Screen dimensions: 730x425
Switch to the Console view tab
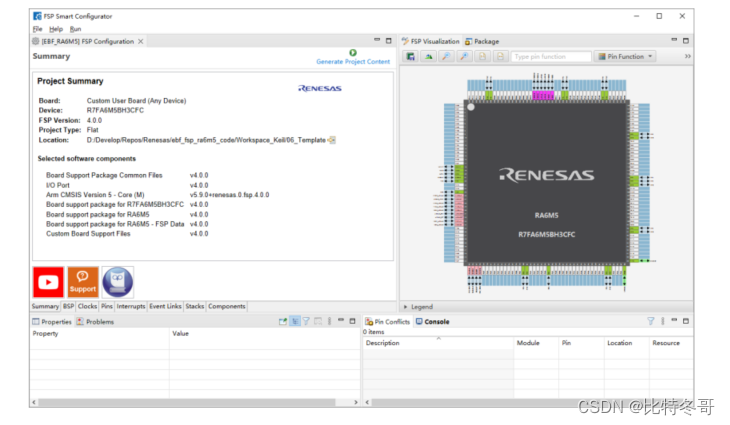click(x=433, y=322)
